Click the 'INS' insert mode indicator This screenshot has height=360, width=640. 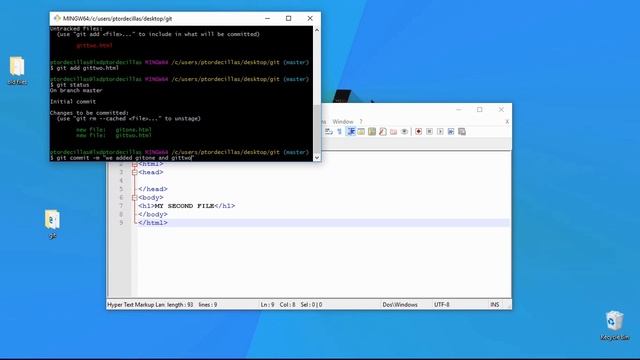[495, 305]
